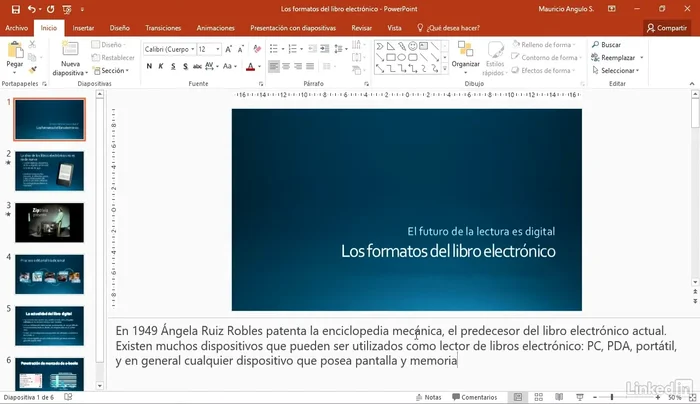The height and width of the screenshot is (404, 700).
Task: Center the paragraph text
Action: 286,66
